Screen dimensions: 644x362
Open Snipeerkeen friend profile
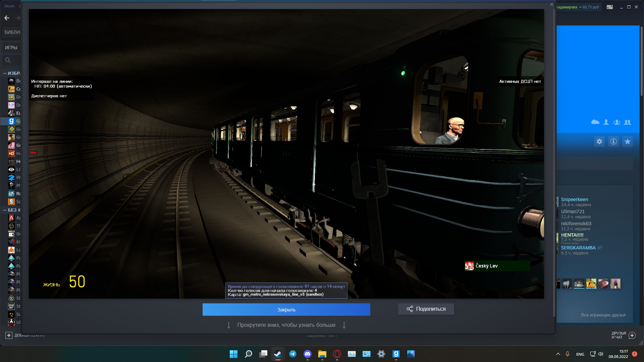coord(574,199)
